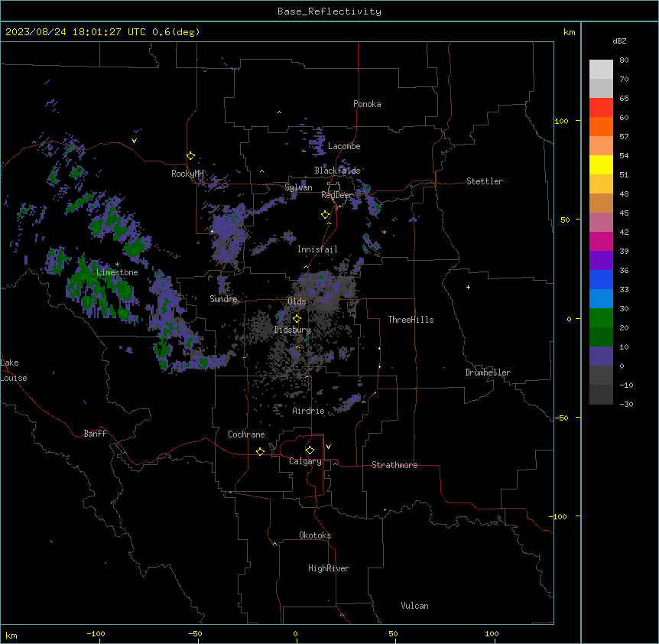Viewport: 659px width, 644px height.
Task: Select the ThreeHills label
Action: pos(411,320)
